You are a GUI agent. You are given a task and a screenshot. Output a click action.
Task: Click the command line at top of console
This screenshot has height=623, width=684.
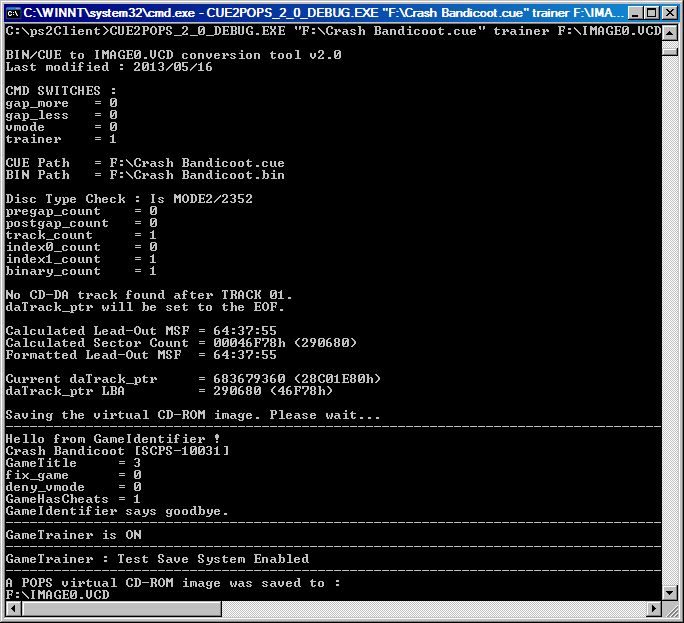tap(334, 31)
